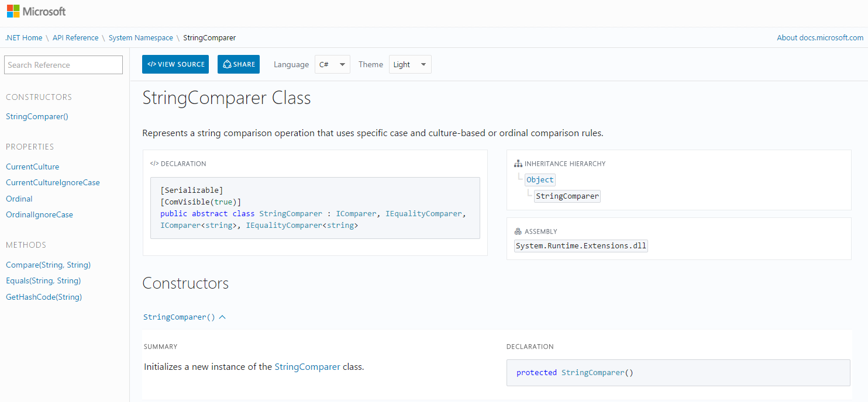Click the METHODS sidebar heading

26,245
